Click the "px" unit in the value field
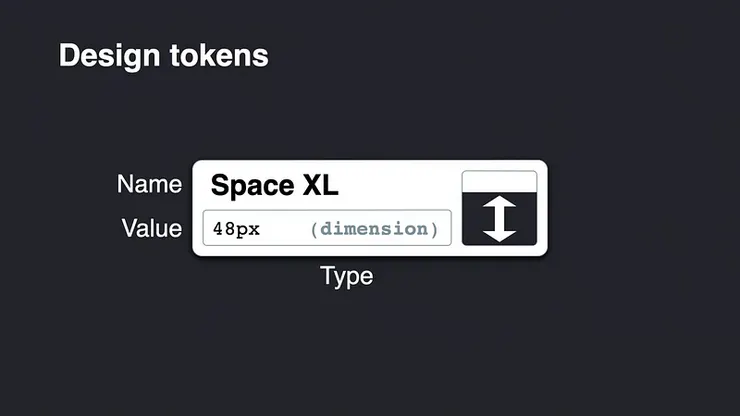 [x=248, y=229]
